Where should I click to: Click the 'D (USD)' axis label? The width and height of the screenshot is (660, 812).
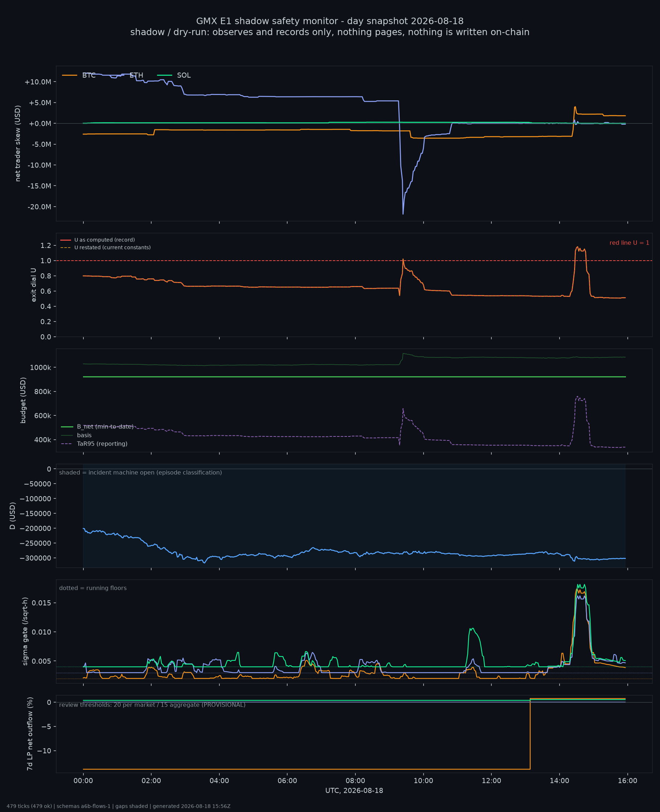pos(13,516)
